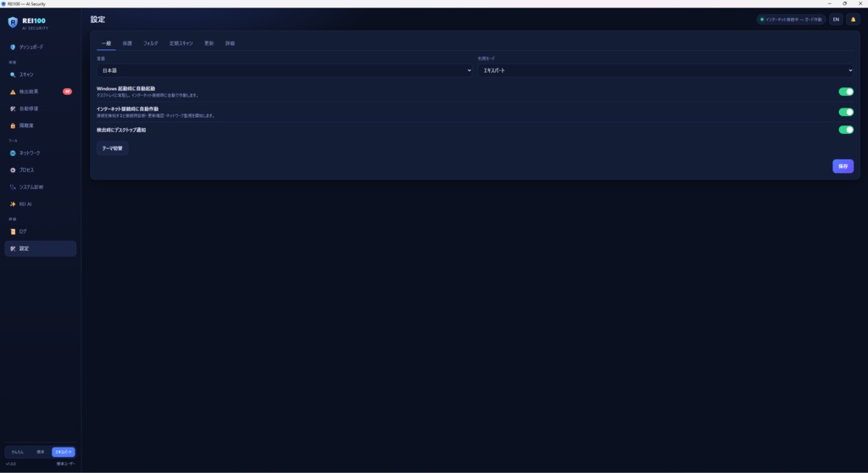Image resolution: width=868 pixels, height=473 pixels.
Task: Click the v1.0.0 version text
Action: coord(11,465)
